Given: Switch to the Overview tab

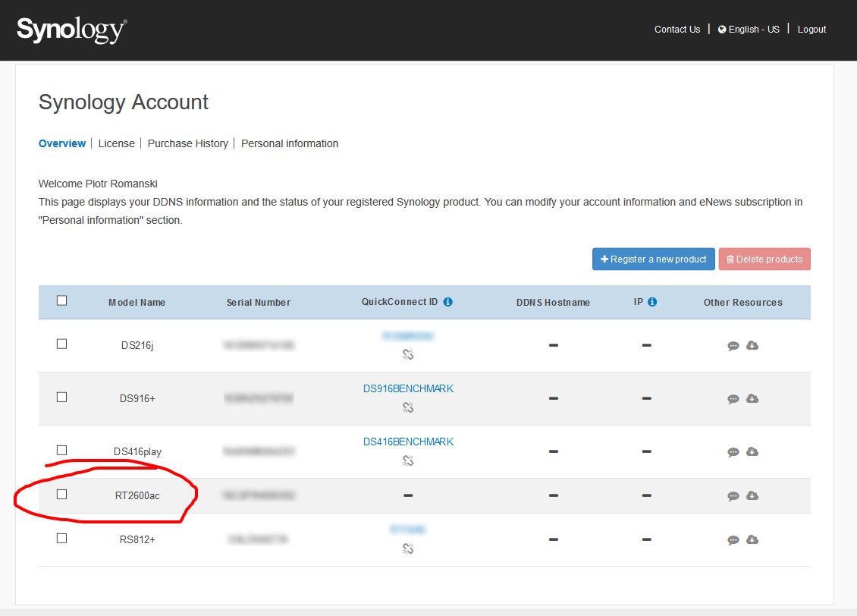Looking at the screenshot, I should pyautogui.click(x=61, y=143).
